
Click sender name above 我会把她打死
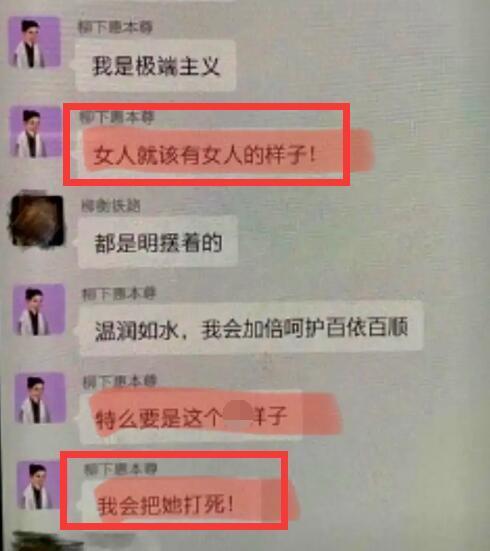click(x=120, y=469)
